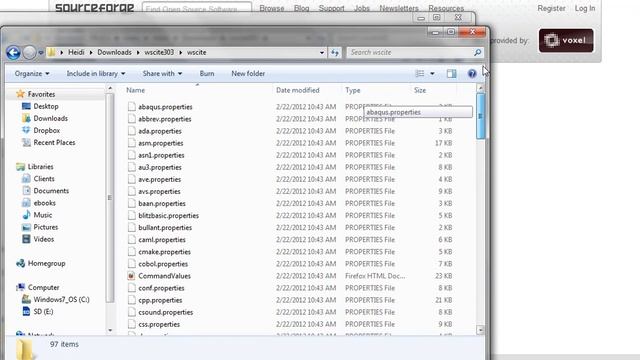Click the Explorer forward arrow button
This screenshot has height=360, width=640.
(29, 53)
